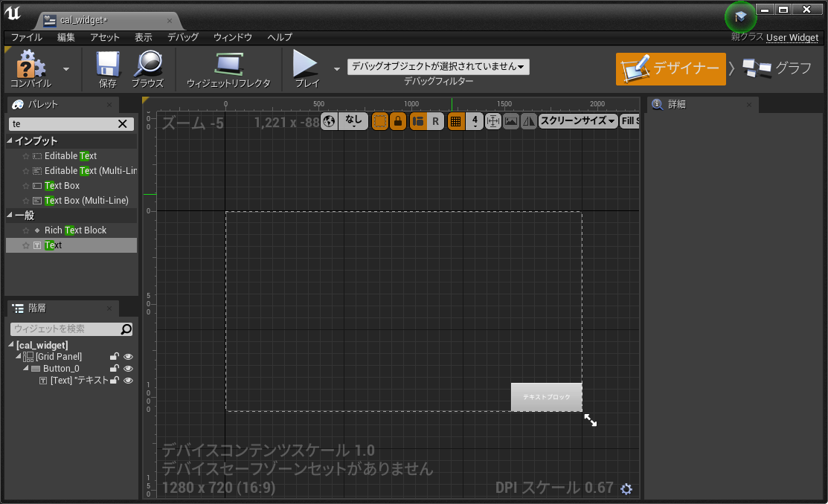Image resolution: width=828 pixels, height=504 pixels.
Task: Open the ヘルプ menu
Action: (x=279, y=37)
